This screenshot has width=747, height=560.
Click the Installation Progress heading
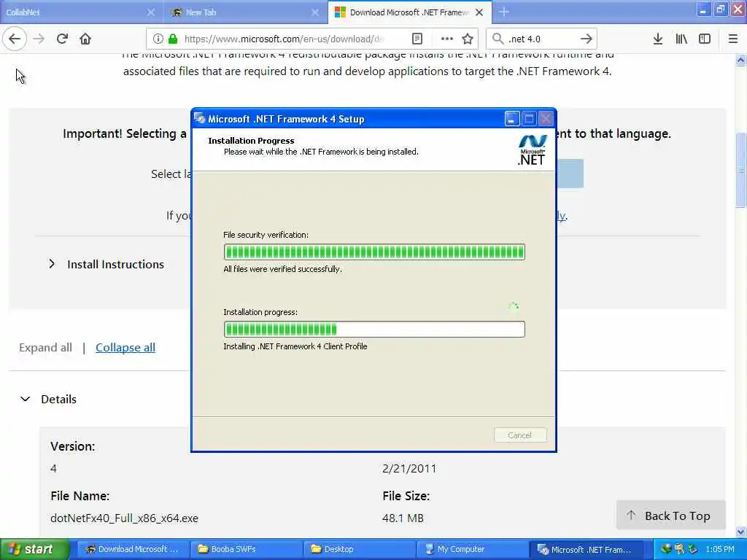[251, 141]
